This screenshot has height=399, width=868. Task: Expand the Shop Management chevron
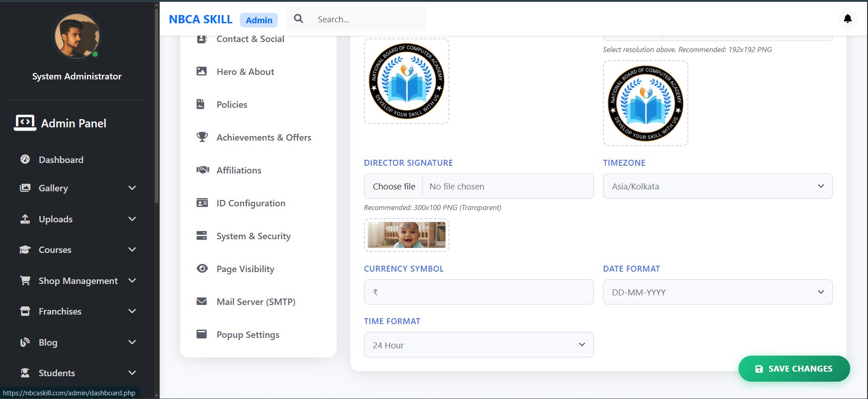(132, 280)
